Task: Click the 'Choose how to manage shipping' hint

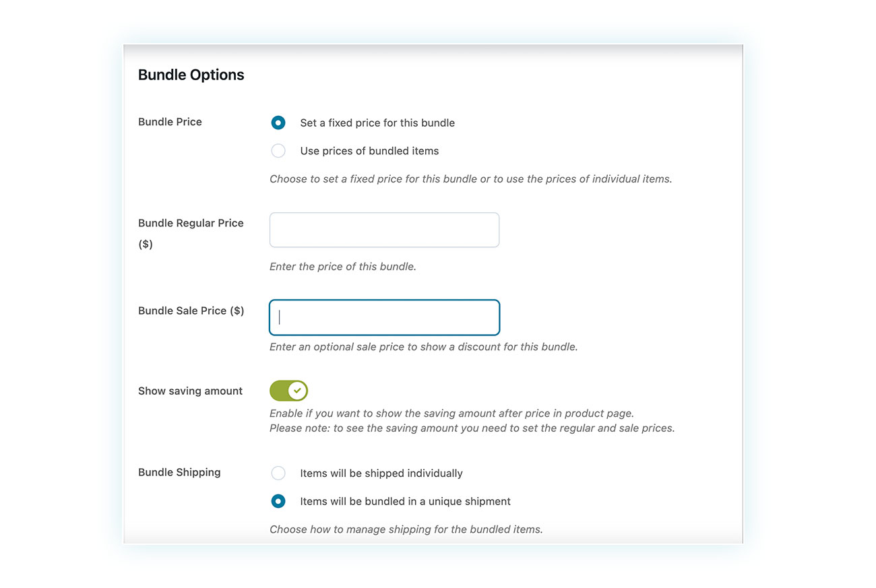Action: point(406,529)
